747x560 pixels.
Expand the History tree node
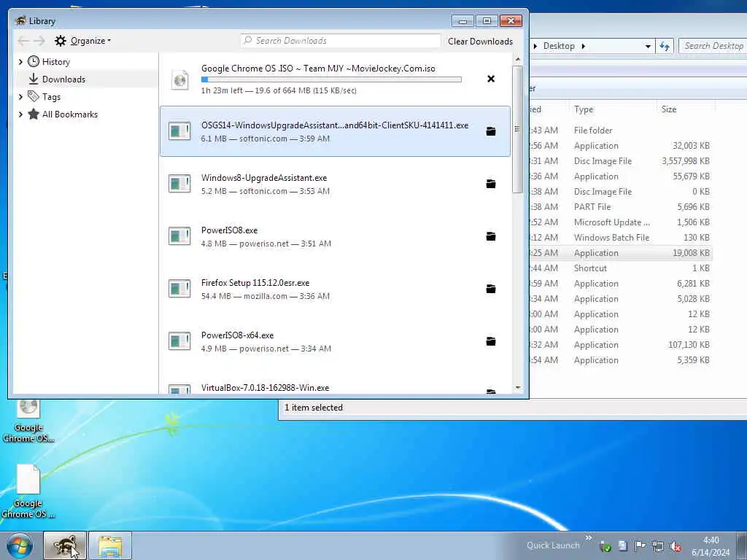click(x=20, y=62)
